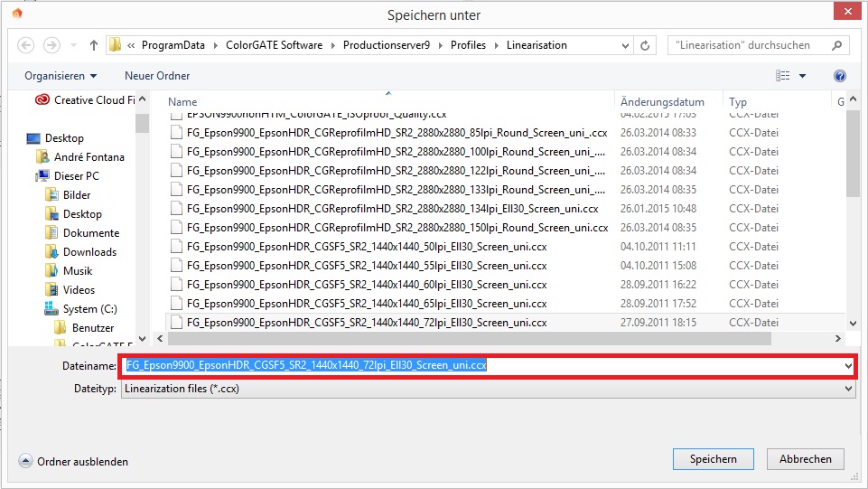Click the Up one level arrow

(x=94, y=45)
